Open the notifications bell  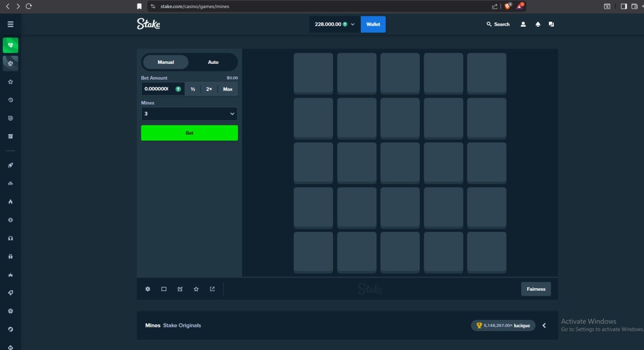538,24
